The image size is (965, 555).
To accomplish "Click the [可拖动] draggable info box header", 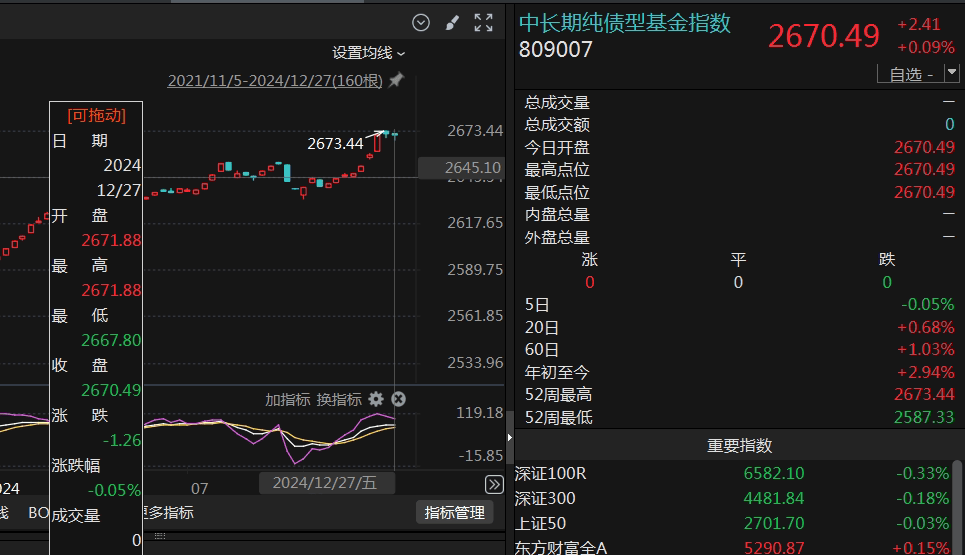I will pos(97,116).
